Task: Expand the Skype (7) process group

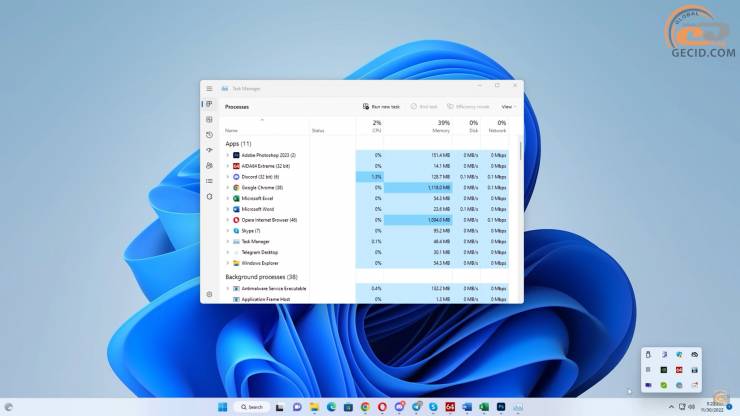Action: pos(227,231)
